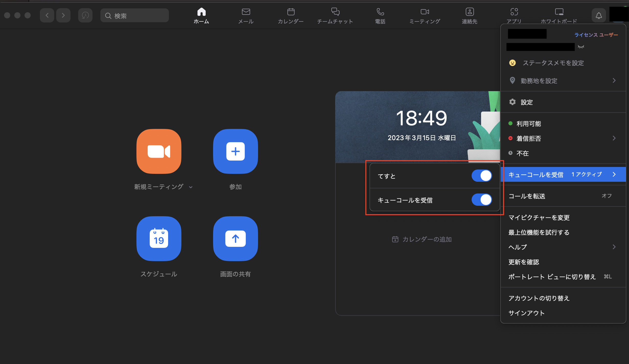Click the calendar-plus icon beside カレンダーの追加

tap(395, 239)
